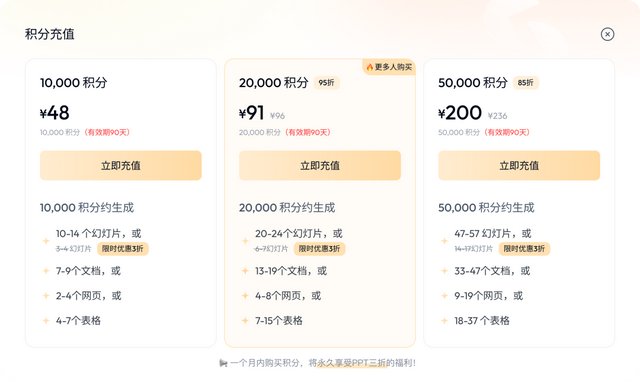Click 立即充值 for 20,000 积分 plan

point(320,165)
